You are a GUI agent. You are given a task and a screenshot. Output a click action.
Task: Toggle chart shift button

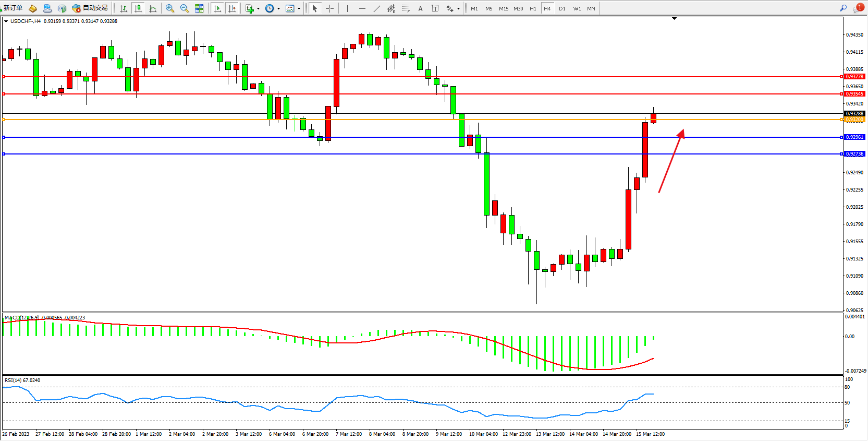(x=232, y=8)
